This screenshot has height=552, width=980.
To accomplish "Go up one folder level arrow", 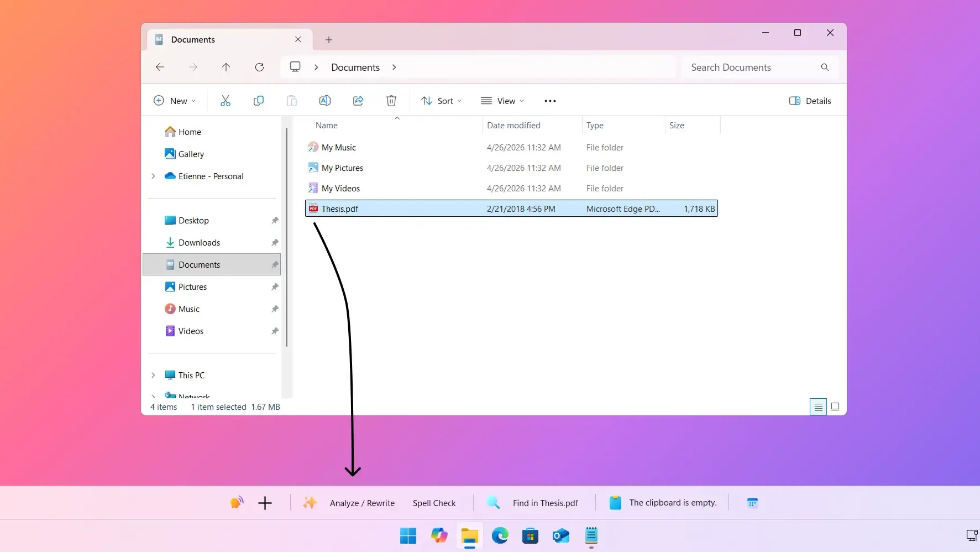I will click(226, 67).
